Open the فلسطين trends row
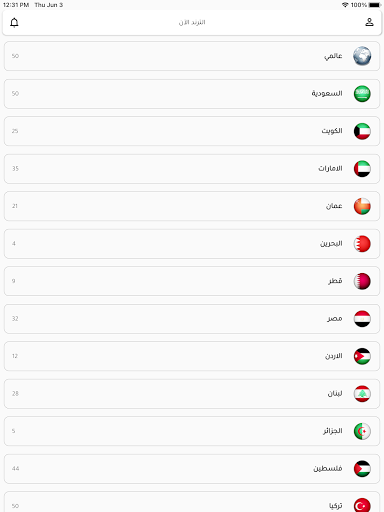 (192, 469)
